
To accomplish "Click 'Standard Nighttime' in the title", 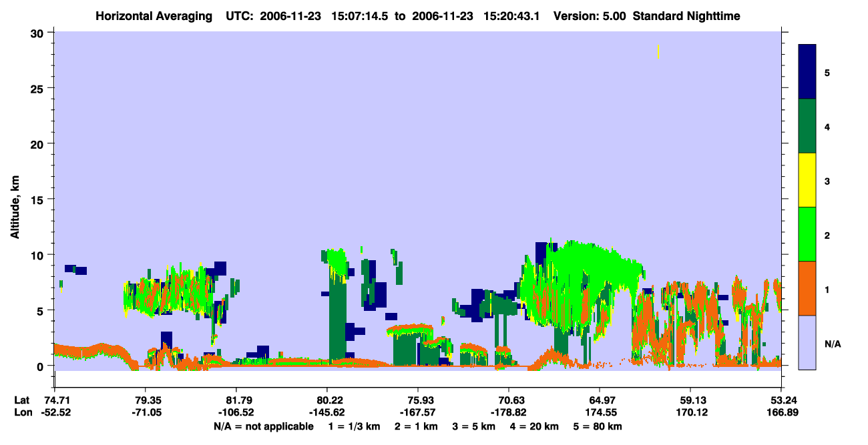I will 687,16.
